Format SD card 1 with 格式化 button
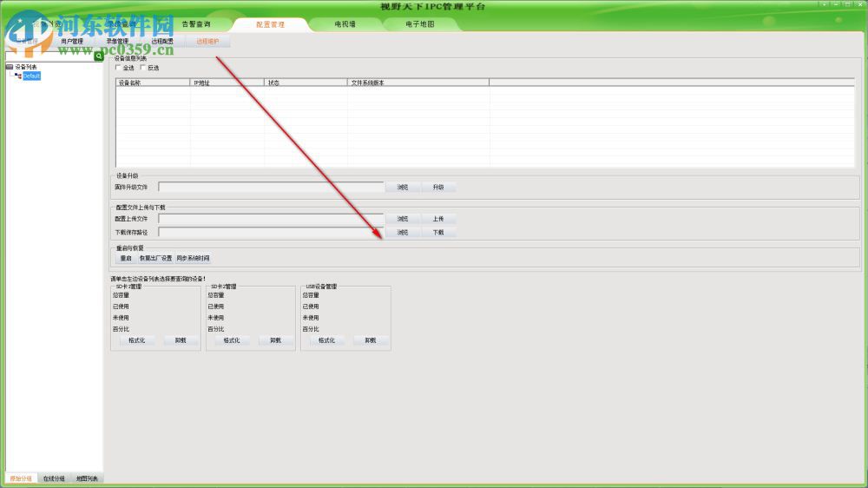The width and height of the screenshot is (868, 488). [x=137, y=340]
